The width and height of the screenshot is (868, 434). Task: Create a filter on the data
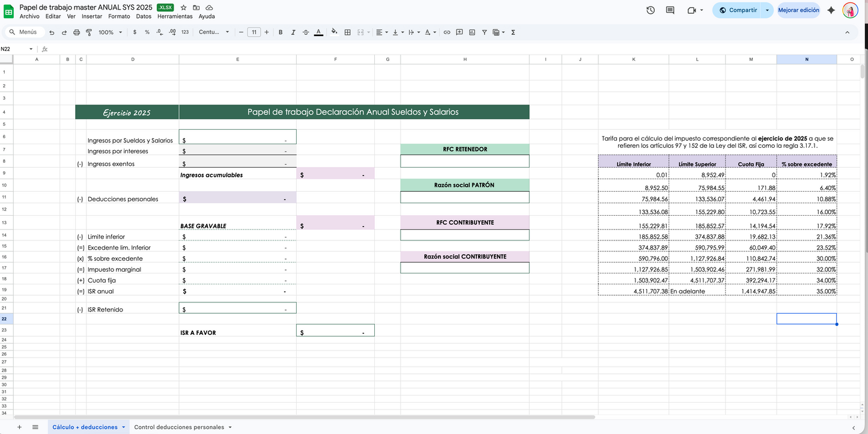click(x=484, y=32)
